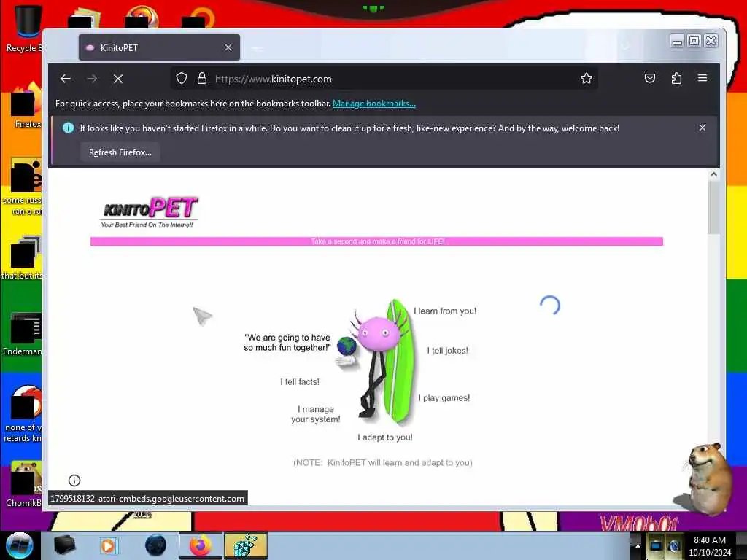The image size is (747, 560).
Task: Open the media player taskbar icon
Action: [x=108, y=545]
